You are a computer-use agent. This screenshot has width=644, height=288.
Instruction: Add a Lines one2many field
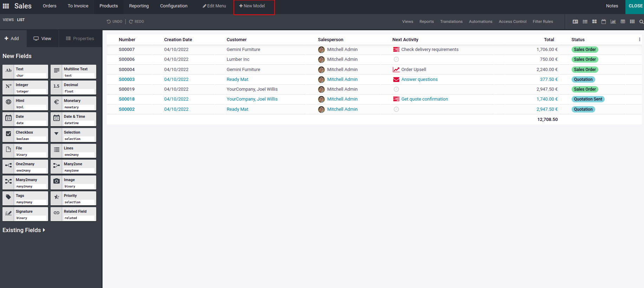pos(73,151)
